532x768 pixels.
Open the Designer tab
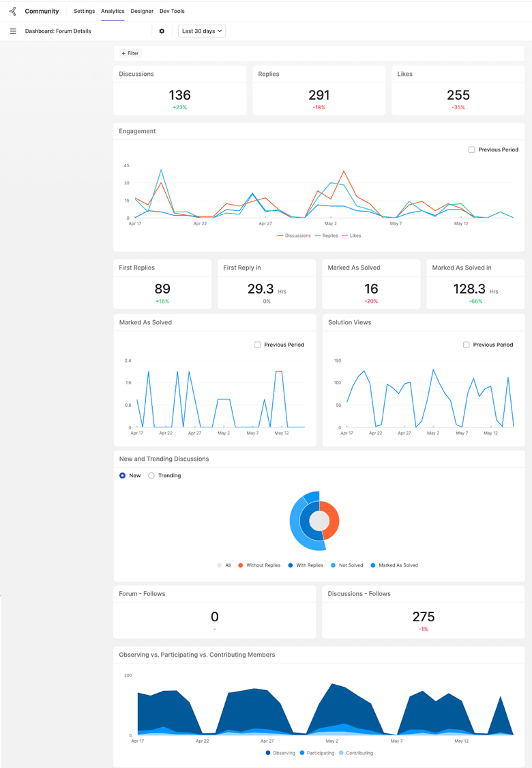coord(142,11)
